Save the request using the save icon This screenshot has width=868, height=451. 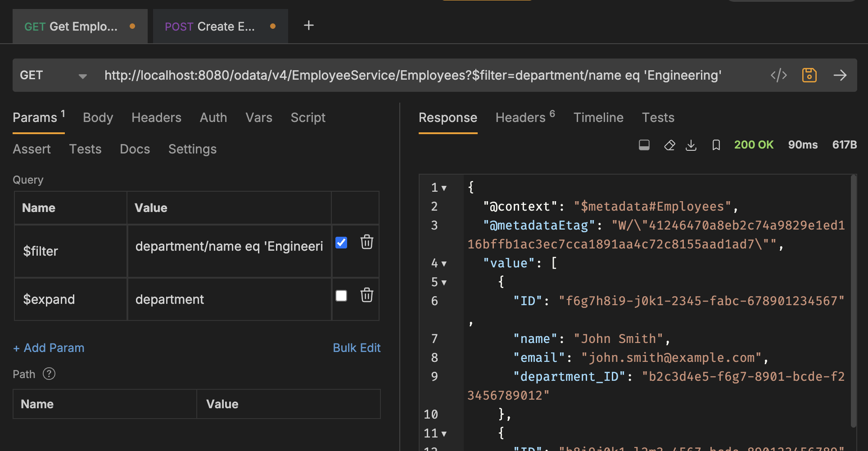[809, 75]
